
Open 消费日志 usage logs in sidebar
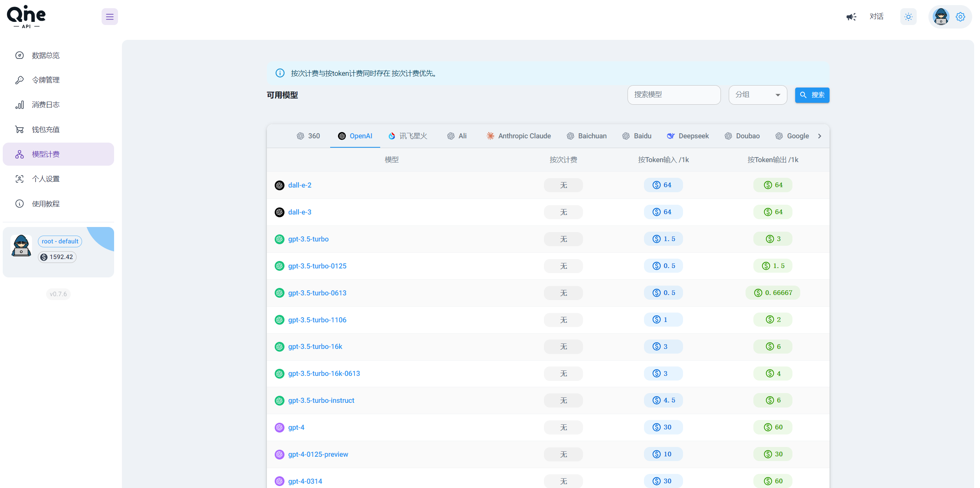click(x=58, y=105)
